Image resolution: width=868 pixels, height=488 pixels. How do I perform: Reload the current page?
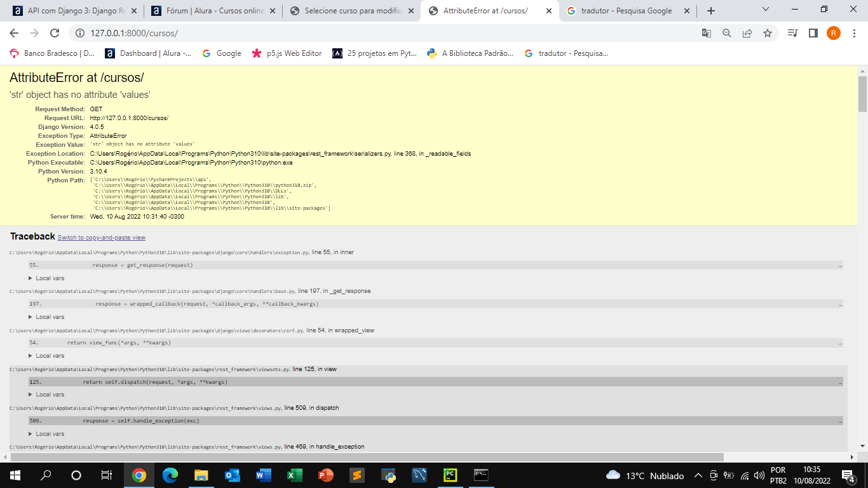tap(55, 33)
